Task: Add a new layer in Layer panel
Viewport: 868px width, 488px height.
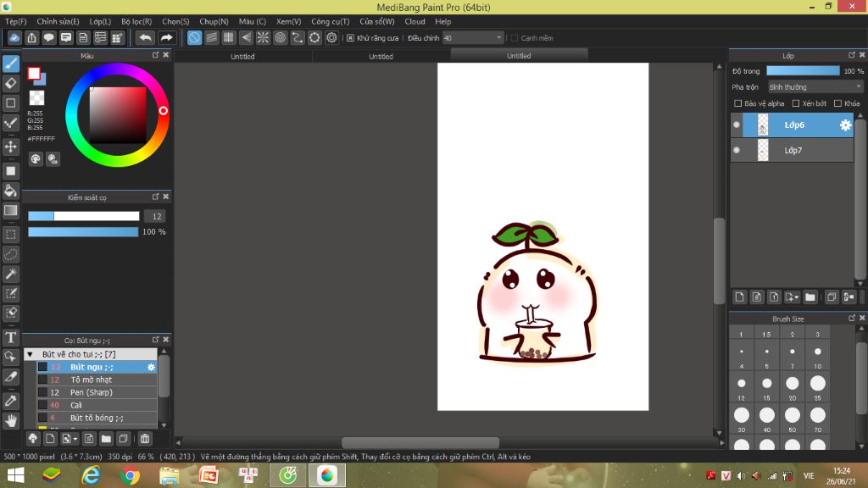Action: point(739,297)
